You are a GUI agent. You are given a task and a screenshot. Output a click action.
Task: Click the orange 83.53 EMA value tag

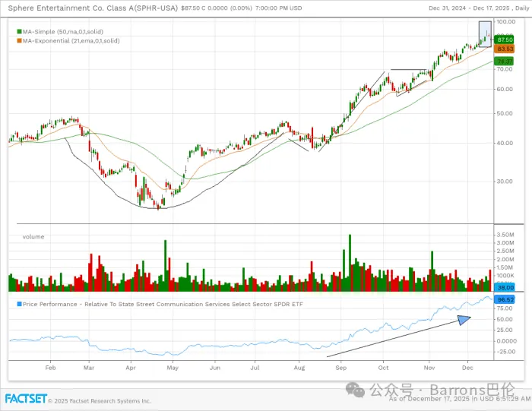[504, 49]
